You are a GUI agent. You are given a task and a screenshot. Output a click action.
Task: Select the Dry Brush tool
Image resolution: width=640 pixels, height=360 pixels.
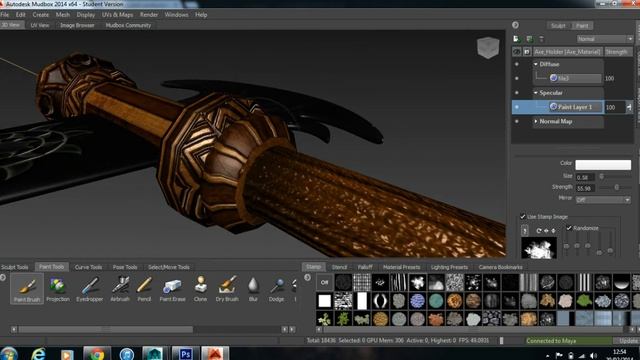[227, 289]
